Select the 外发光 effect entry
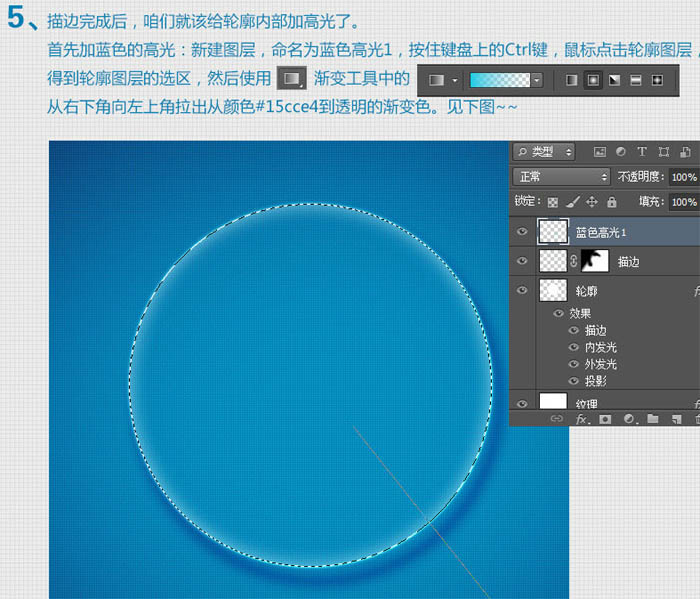700x599 pixels. pyautogui.click(x=600, y=364)
